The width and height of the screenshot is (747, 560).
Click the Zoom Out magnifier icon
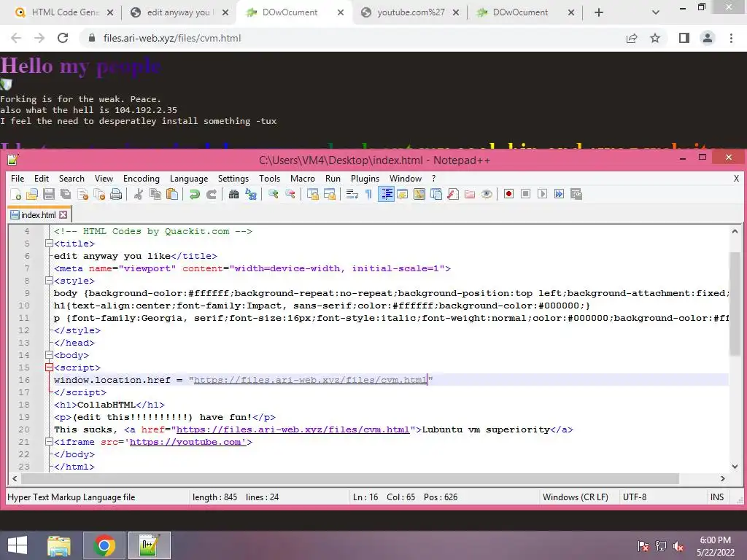290,194
